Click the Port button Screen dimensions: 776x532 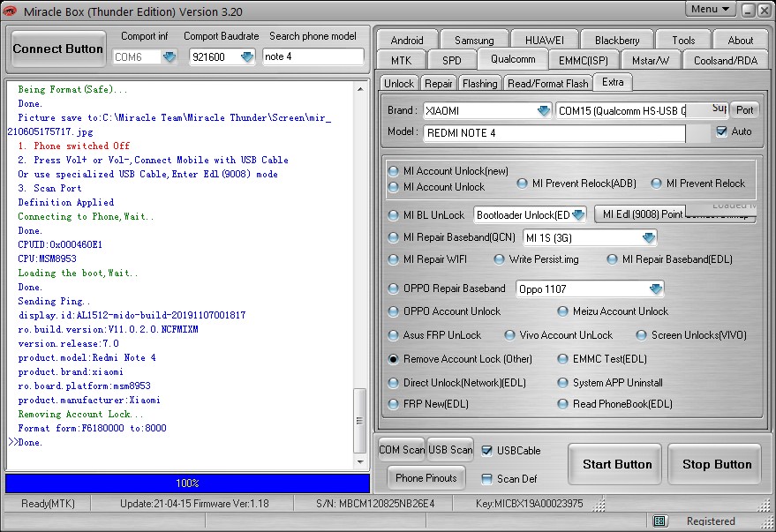[x=744, y=110]
